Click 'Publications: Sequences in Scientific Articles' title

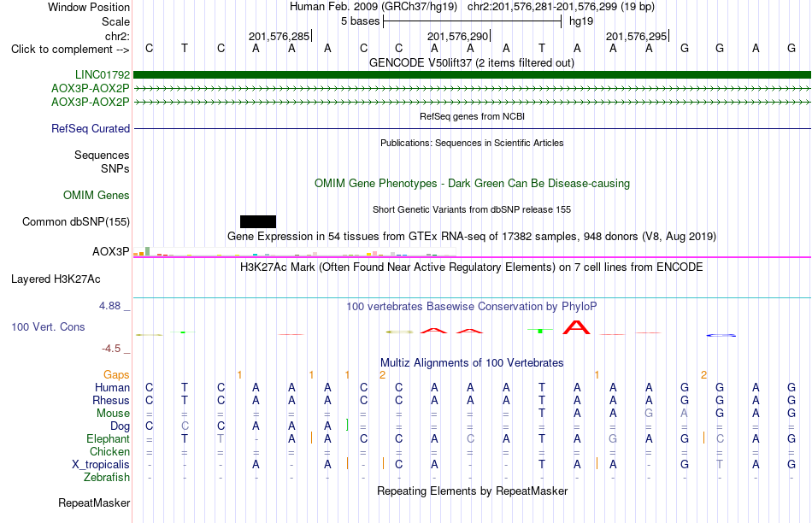pos(472,143)
